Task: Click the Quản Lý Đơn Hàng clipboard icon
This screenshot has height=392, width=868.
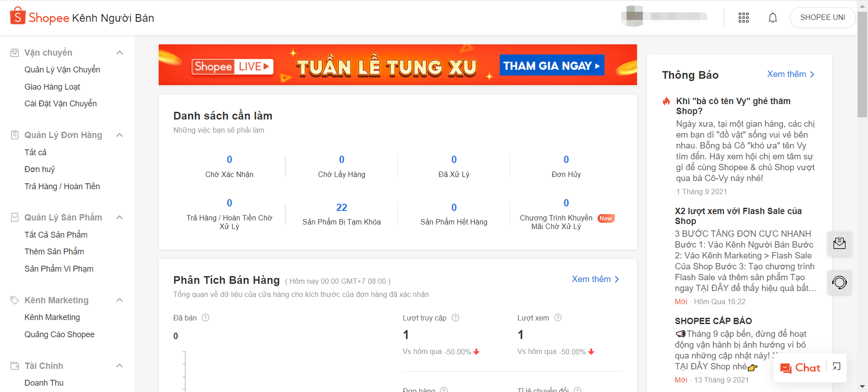Action: pyautogui.click(x=15, y=135)
